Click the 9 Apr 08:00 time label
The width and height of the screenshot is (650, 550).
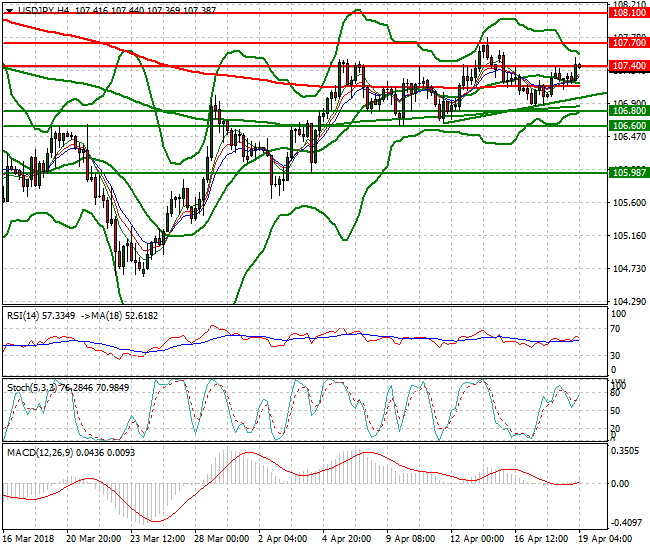[410, 539]
